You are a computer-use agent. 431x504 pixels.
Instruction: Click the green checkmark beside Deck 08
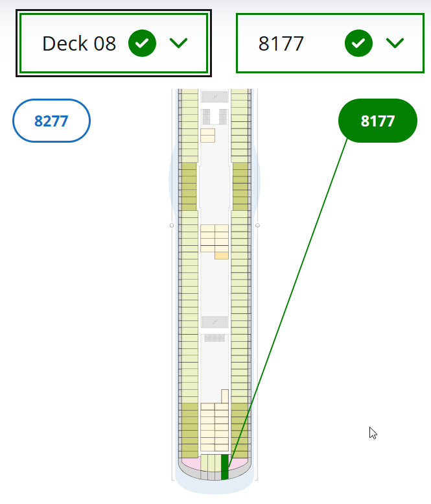[x=142, y=43]
